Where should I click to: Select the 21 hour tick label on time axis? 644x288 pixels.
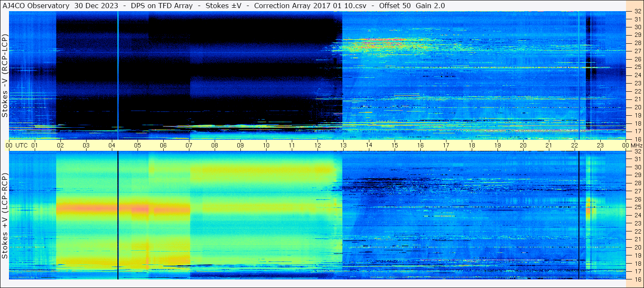coord(549,145)
